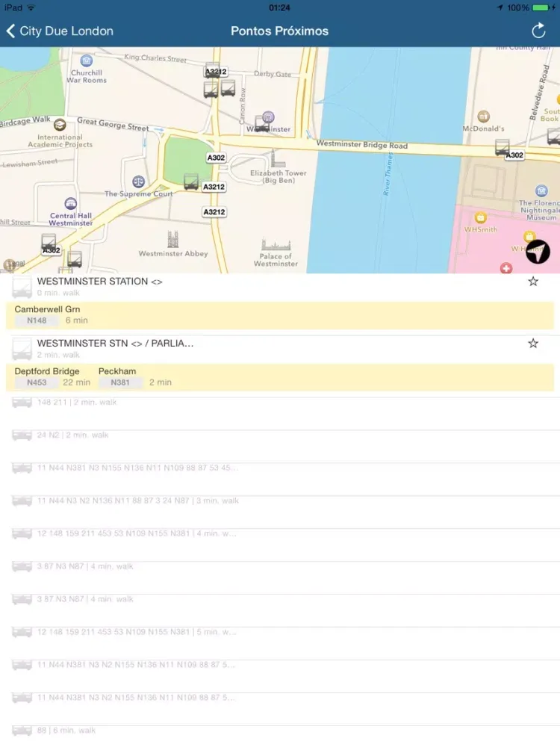560x747 pixels.
Task: Favorite the WESTMINSTER STATION <> stop star
Action: point(533,282)
